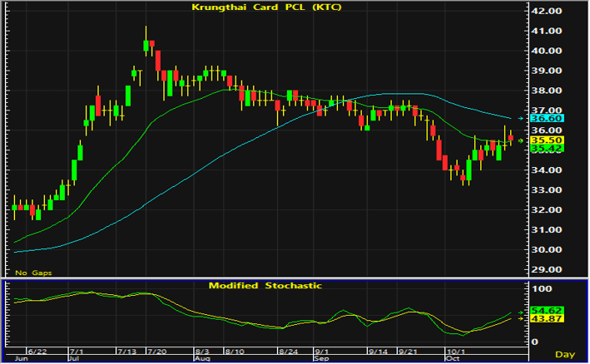Select the 10/1 date marker
Image resolution: width=590 pixels, height=364 pixels.
pos(455,352)
